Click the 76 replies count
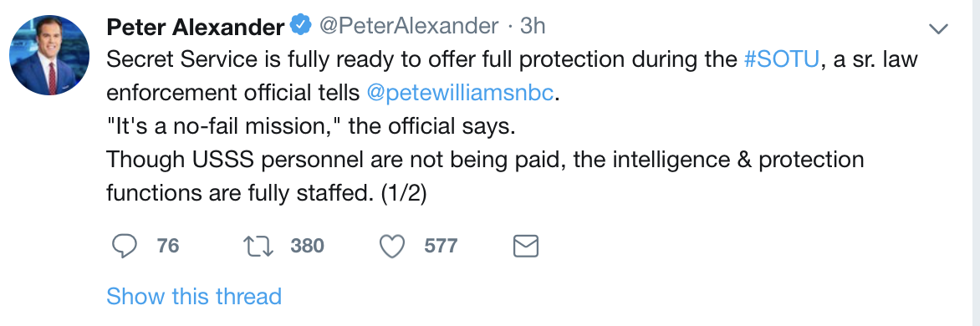 [168, 246]
